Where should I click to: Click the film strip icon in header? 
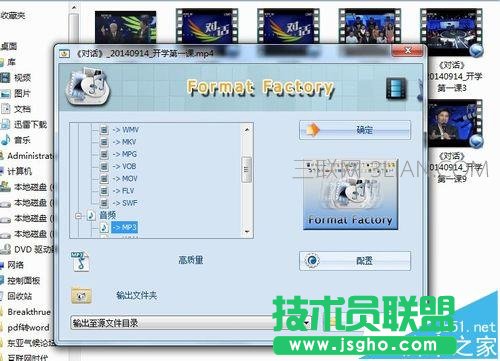point(396,88)
